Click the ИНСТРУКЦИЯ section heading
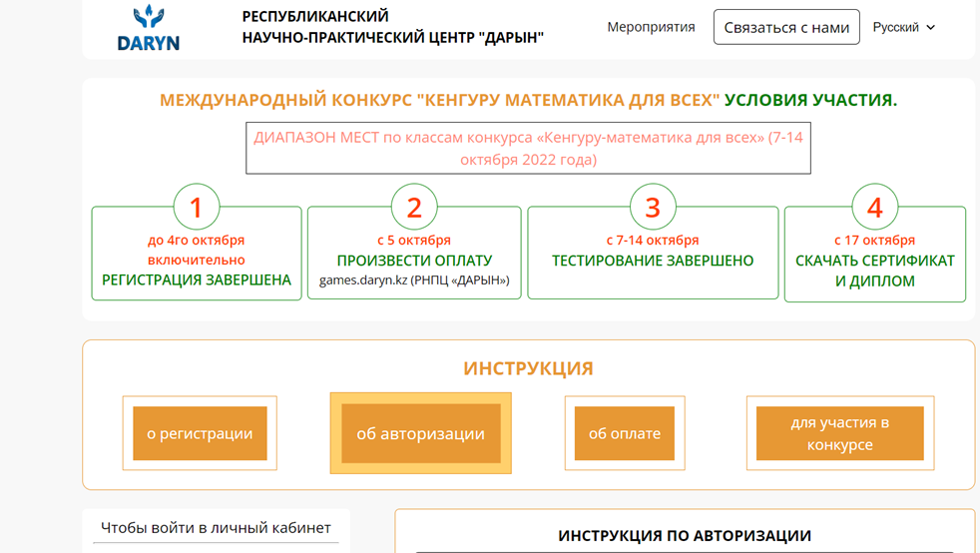This screenshot has height=553, width=980. 528,368
